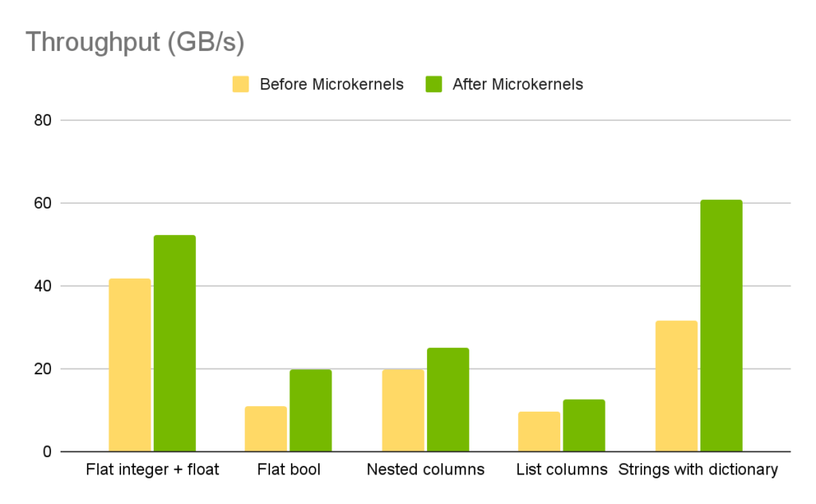This screenshot has width=816, height=504.
Task: Click the Nested columns axis label
Action: (x=426, y=470)
